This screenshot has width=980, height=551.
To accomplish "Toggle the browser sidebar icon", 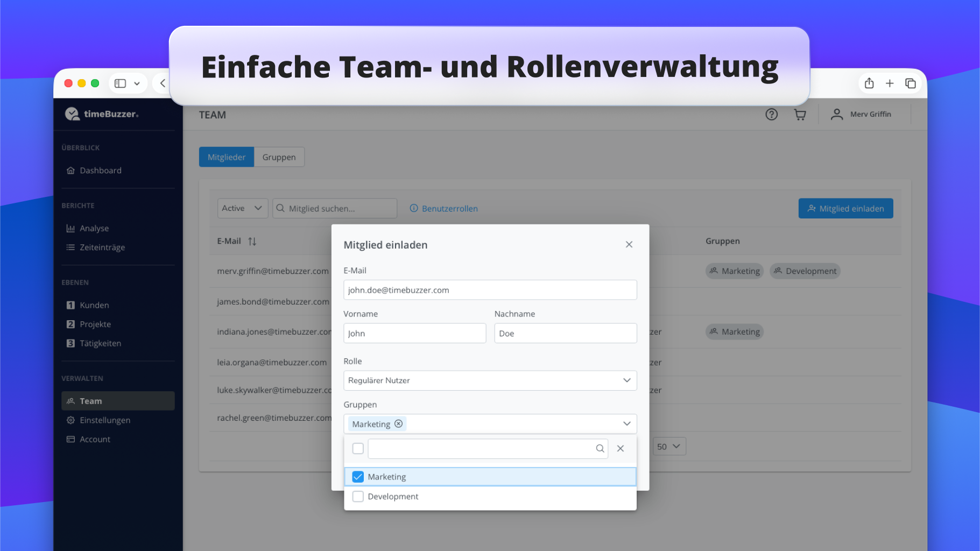I will (121, 83).
